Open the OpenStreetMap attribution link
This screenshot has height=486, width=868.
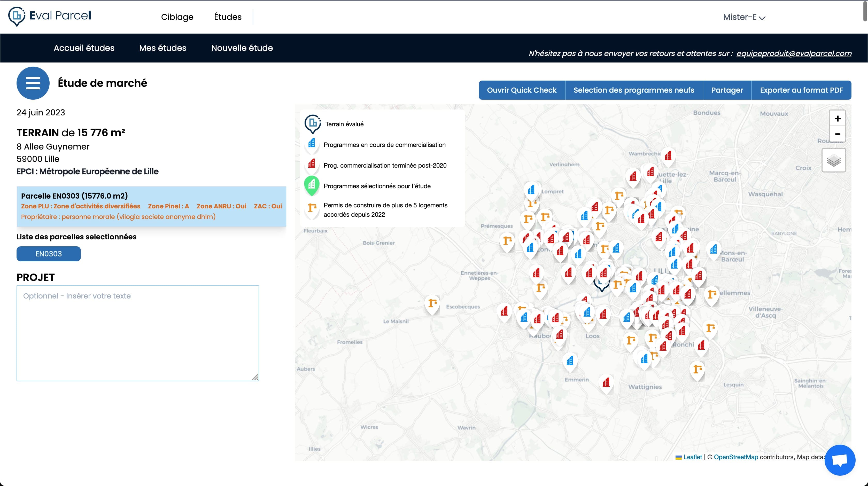(x=736, y=457)
